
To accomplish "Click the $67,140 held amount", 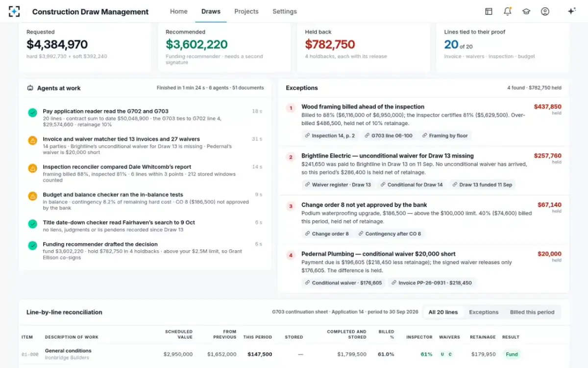I will (x=549, y=205).
